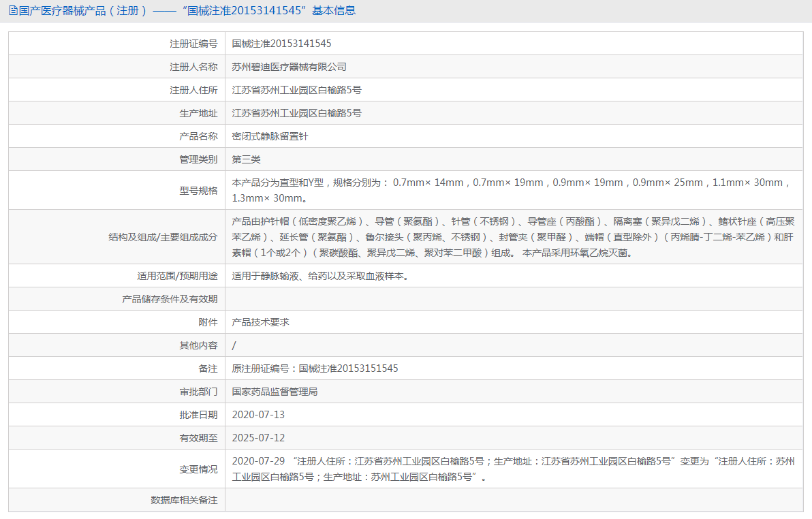812x519 pixels.
Task: Select remark 原注册证编号：国械注准20153151545
Action: (315, 368)
